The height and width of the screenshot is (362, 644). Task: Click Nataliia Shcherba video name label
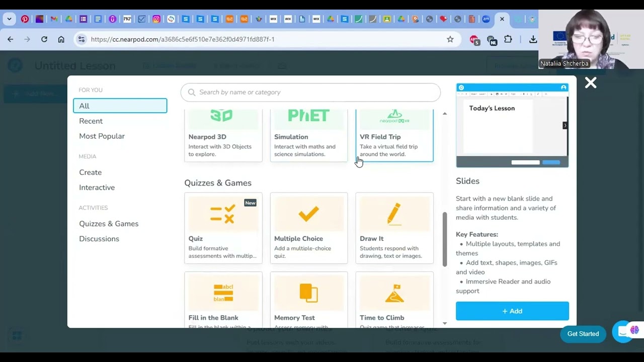point(564,64)
